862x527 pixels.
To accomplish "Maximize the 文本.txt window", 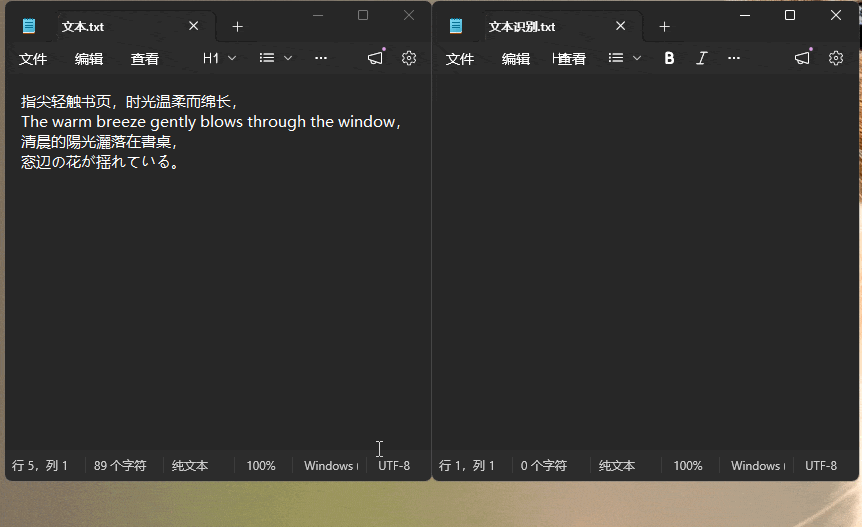I will [363, 15].
